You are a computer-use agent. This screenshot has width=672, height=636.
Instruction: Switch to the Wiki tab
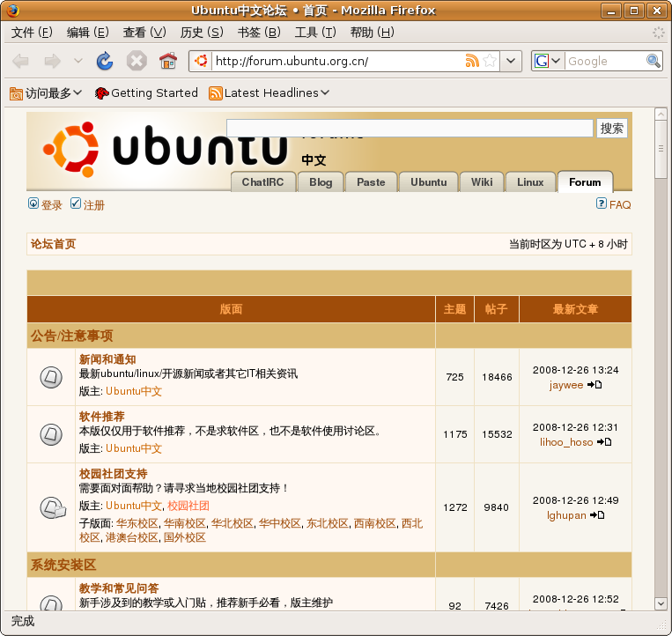pos(482,182)
